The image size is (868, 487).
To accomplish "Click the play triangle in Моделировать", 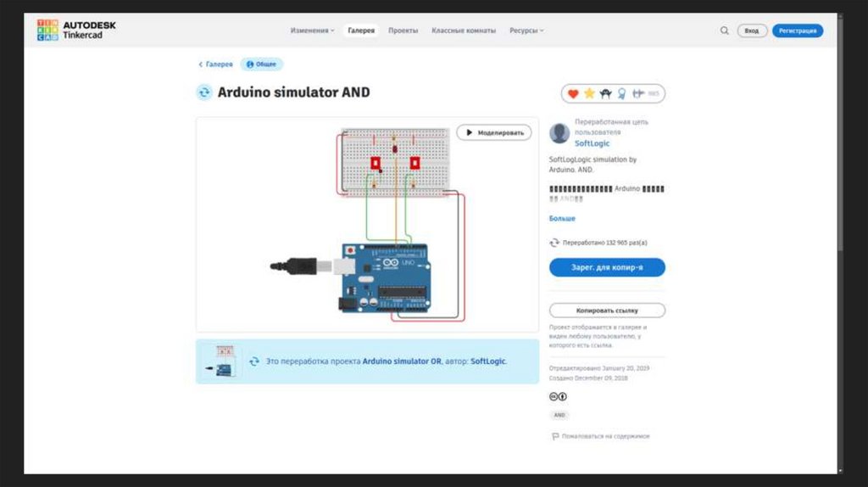I will 469,132.
